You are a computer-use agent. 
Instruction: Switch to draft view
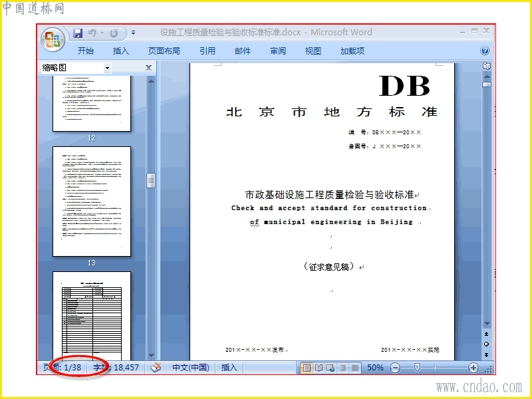point(355,368)
